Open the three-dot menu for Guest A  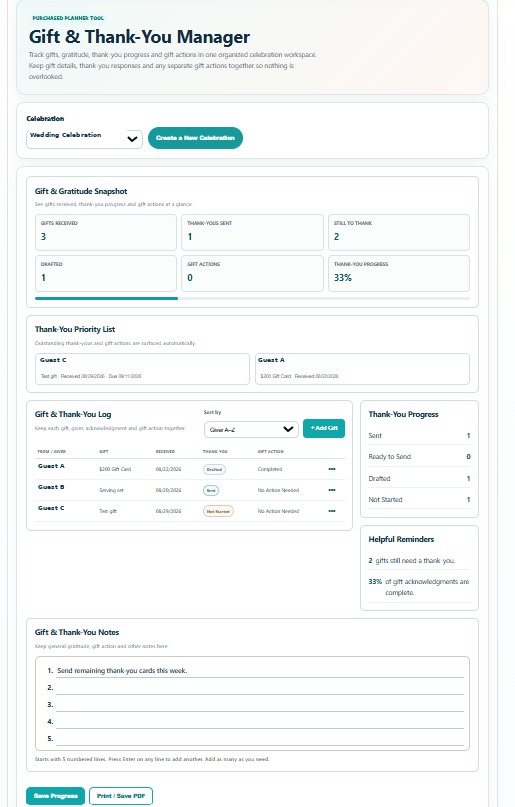tap(332, 469)
